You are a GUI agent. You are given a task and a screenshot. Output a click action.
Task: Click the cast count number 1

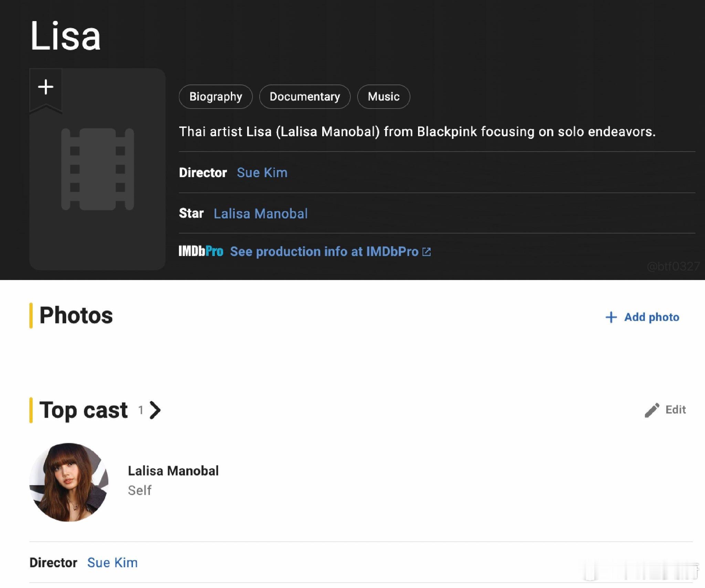click(140, 410)
